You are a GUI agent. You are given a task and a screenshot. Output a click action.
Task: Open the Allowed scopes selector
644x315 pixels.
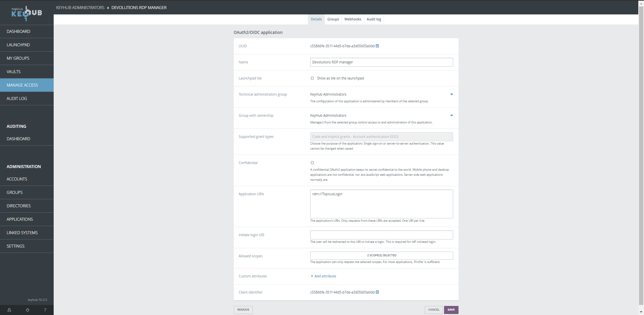(x=381, y=255)
